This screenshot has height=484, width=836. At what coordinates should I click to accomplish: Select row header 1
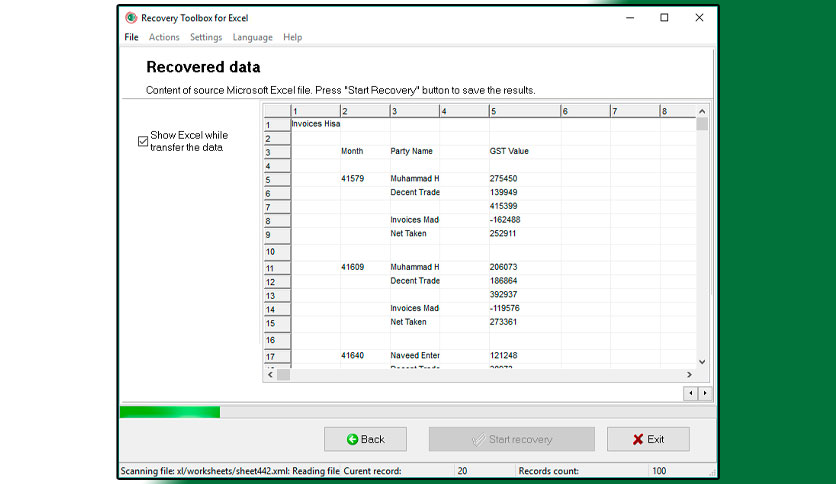pos(277,125)
